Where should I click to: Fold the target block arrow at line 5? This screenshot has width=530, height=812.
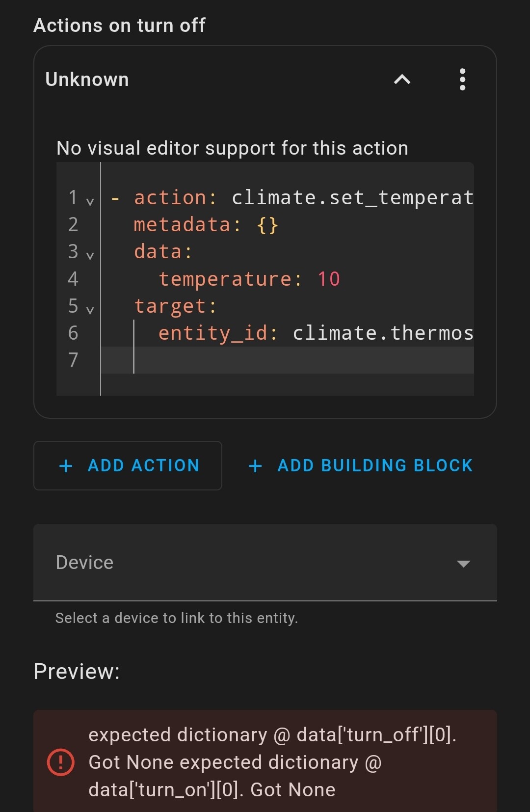tap(90, 310)
